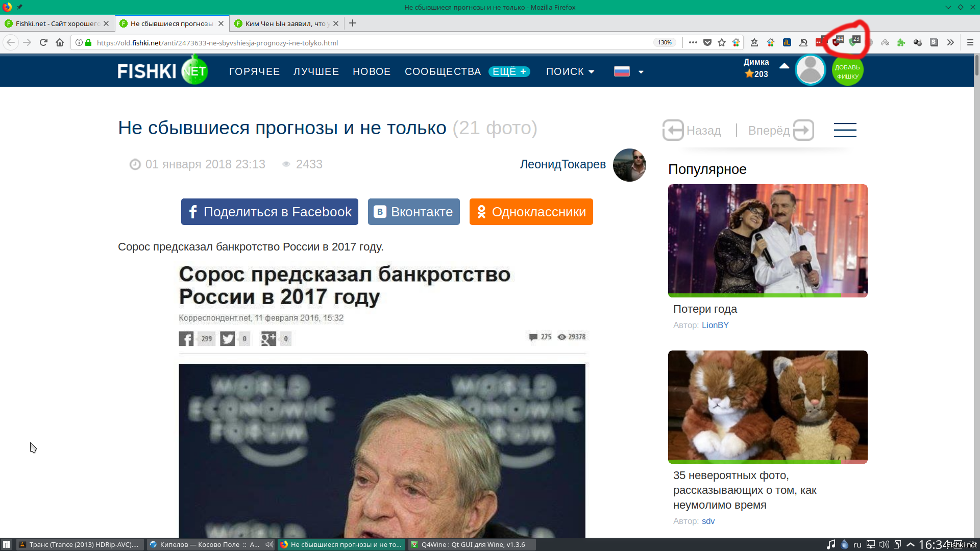Open the plush cats thumbnail
The width and height of the screenshot is (980, 551).
tap(768, 407)
